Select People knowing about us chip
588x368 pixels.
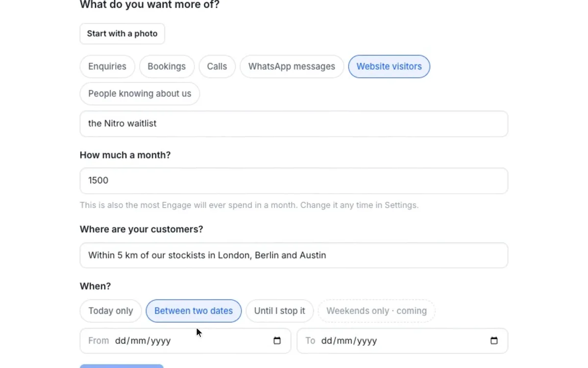[x=140, y=94]
